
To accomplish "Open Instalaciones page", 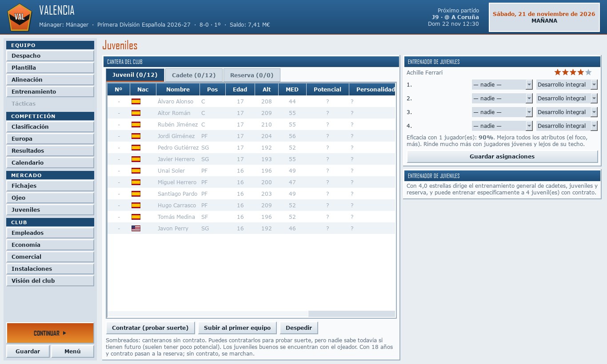I will (50, 269).
